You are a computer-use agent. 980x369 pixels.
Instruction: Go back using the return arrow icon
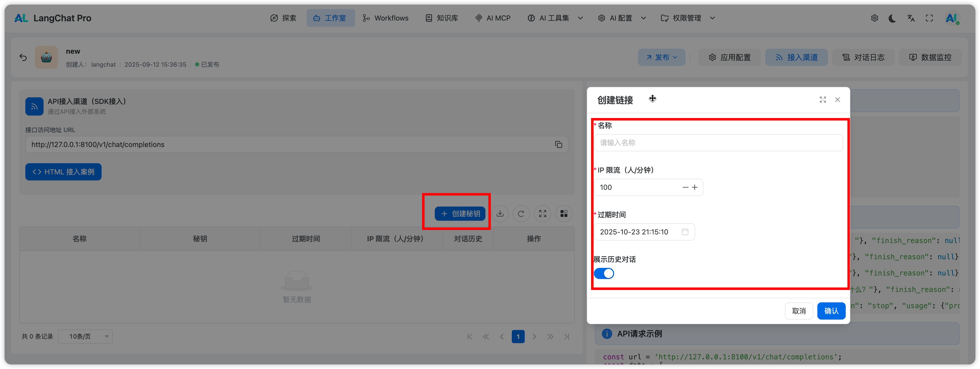(23, 58)
